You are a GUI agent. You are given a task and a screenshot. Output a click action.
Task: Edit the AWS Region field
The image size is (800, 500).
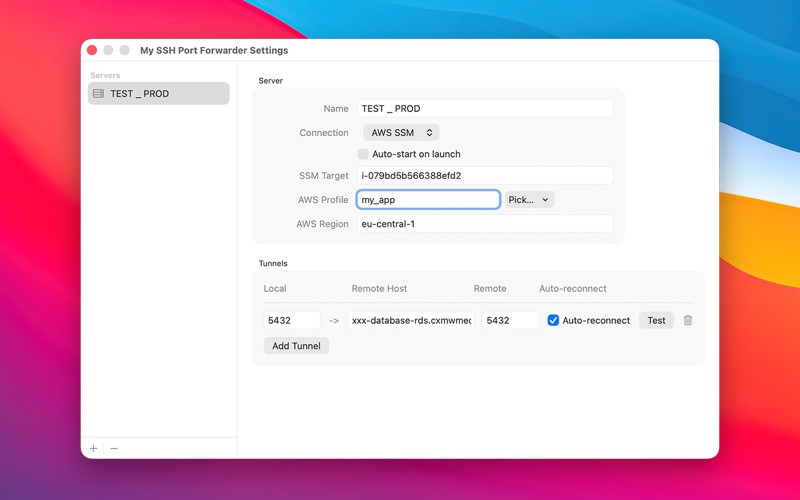tap(485, 224)
